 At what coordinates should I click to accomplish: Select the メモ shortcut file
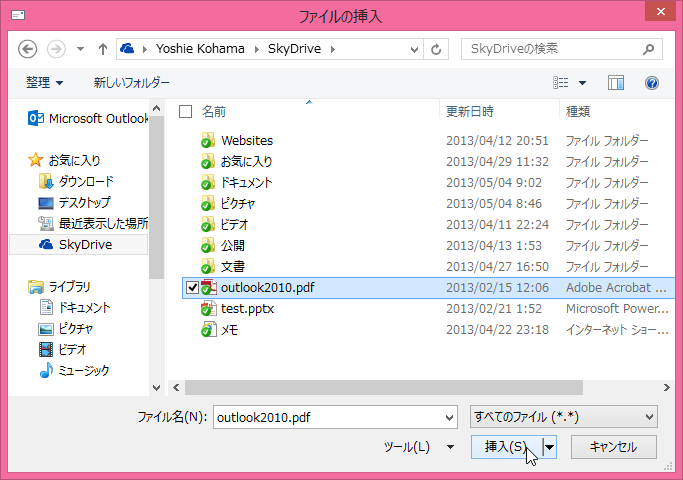click(230, 330)
